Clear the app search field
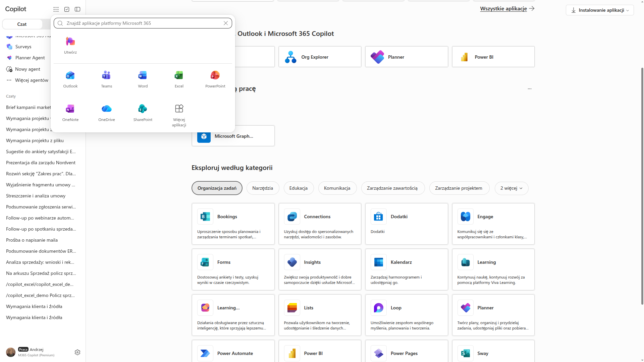644x362 pixels. point(226,23)
